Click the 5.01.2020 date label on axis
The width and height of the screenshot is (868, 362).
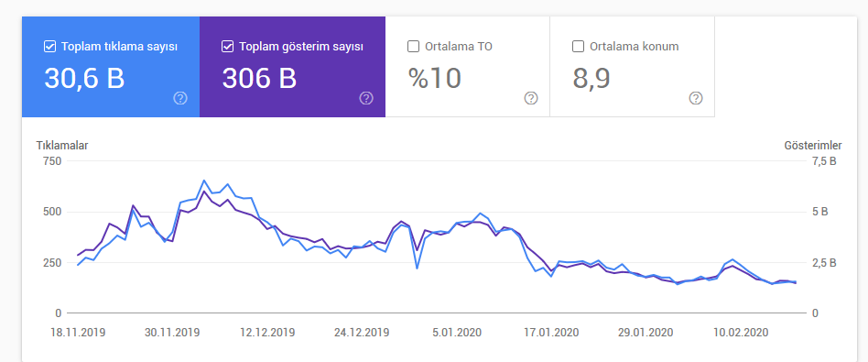[457, 333]
